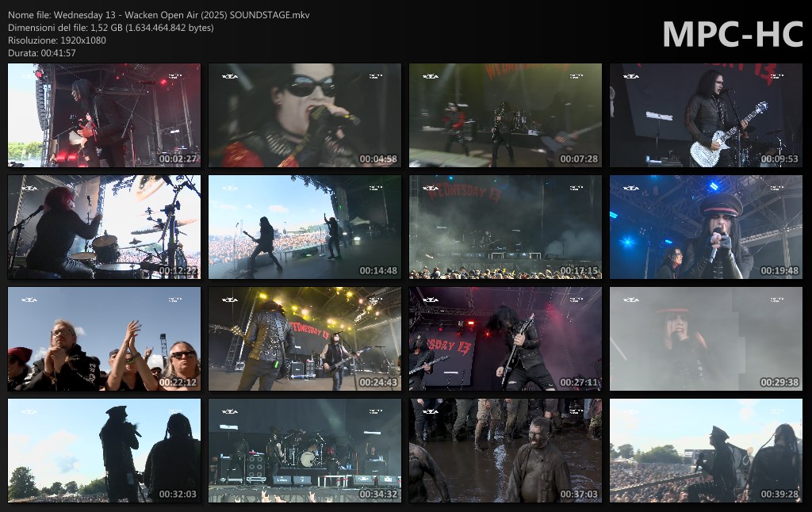Select the thumbnail timestamped 00:02:27
This screenshot has height=512, width=812.
(104, 116)
